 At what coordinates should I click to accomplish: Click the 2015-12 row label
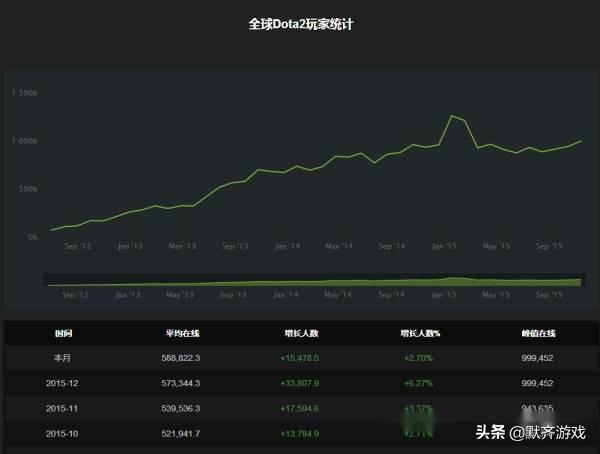coord(62,383)
